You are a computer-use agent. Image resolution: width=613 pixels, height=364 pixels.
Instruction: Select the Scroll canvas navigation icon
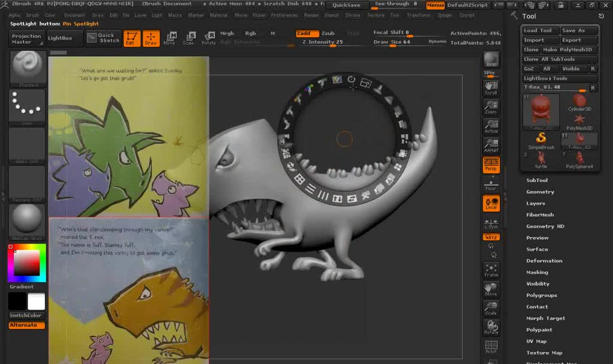(491, 89)
